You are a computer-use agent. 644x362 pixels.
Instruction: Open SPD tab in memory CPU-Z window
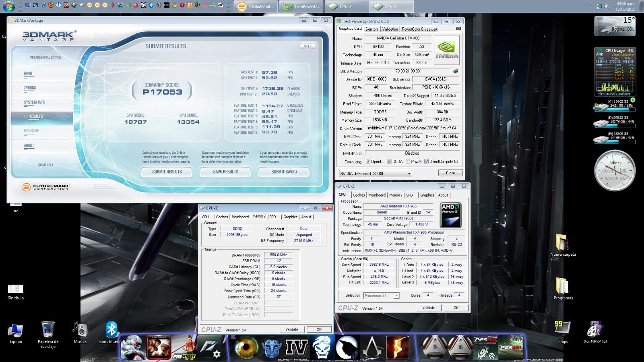pyautogui.click(x=272, y=217)
